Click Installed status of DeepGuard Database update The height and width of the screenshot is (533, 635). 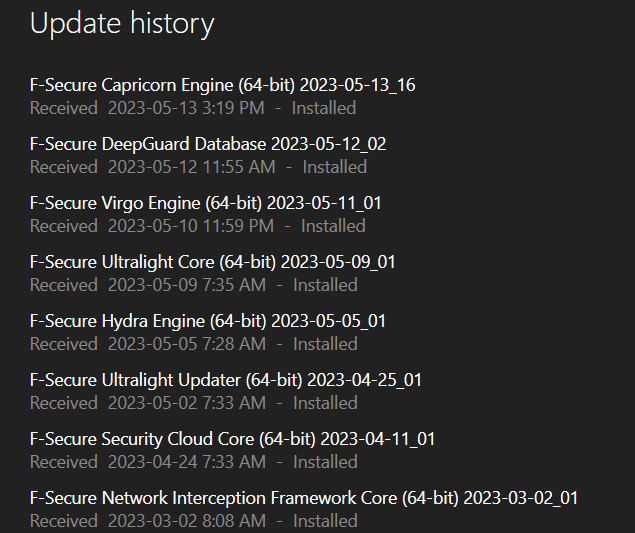pos(335,167)
